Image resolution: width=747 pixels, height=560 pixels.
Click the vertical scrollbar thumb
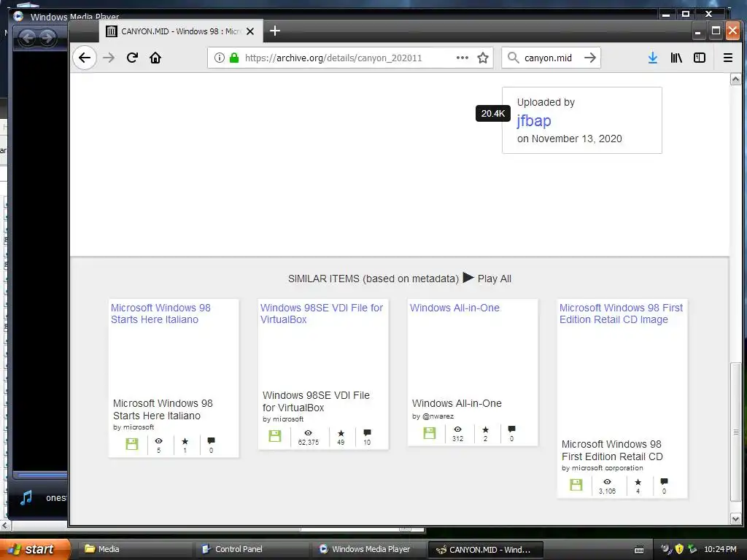coord(735,432)
